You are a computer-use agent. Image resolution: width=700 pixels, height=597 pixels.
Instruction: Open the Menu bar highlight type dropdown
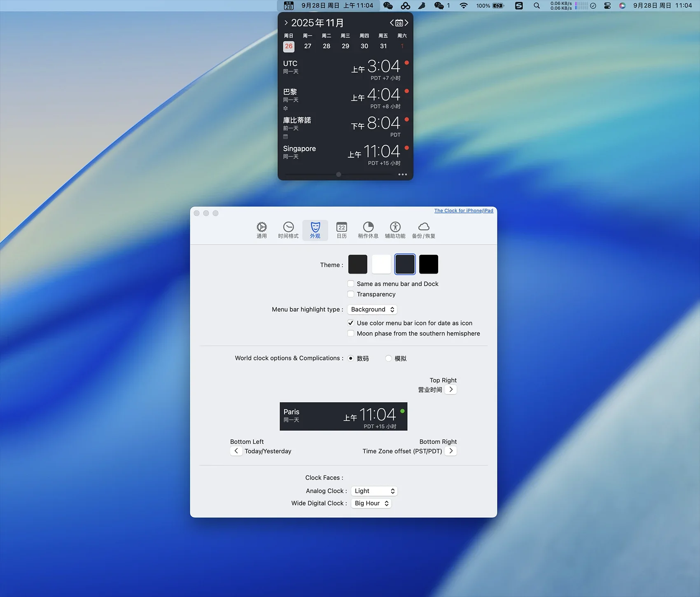point(372,309)
